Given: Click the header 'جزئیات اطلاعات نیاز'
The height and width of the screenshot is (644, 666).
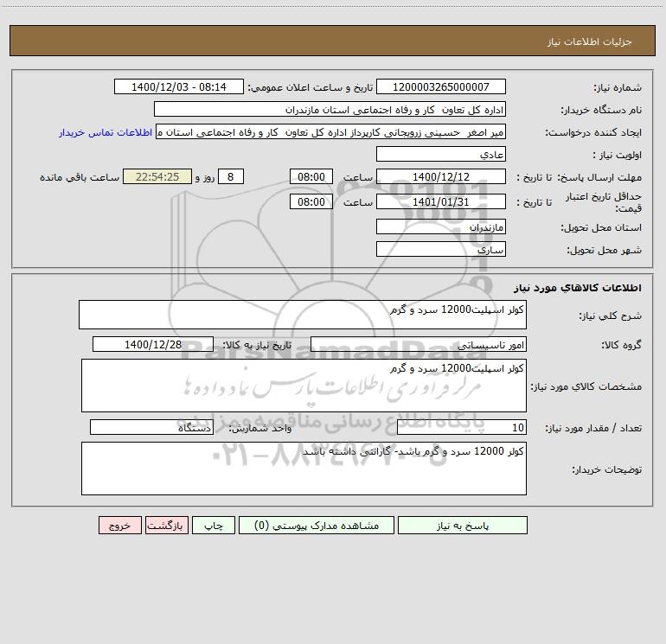Looking at the screenshot, I should tap(590, 41).
